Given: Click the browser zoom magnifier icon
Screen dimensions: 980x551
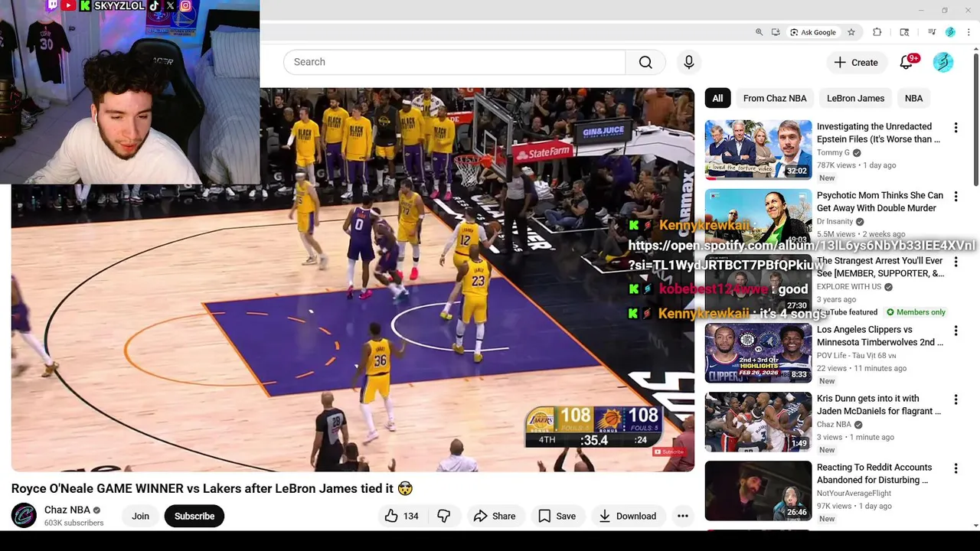Looking at the screenshot, I should click(759, 32).
